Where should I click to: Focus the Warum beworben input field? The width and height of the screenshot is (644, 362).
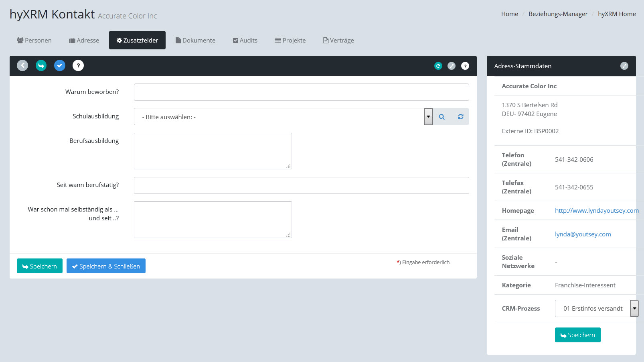coord(301,92)
